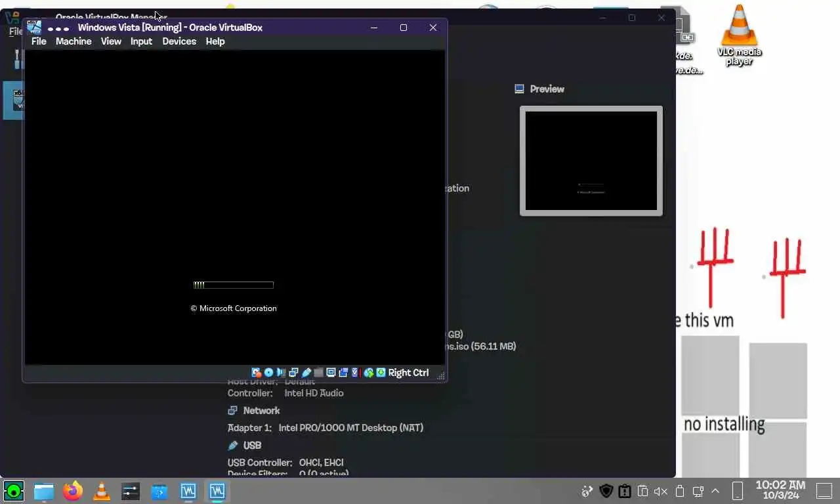
Task: Click the shield tray icon
Action: point(606,491)
